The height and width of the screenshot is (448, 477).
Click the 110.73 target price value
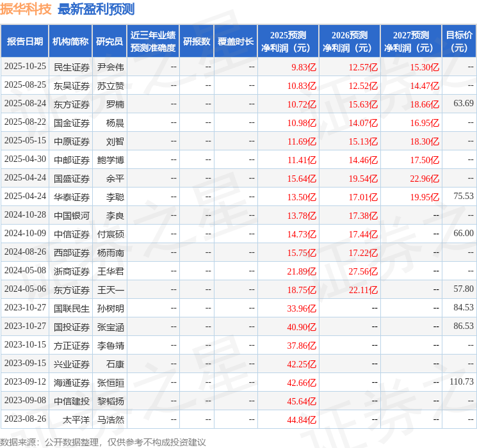tap(462, 382)
